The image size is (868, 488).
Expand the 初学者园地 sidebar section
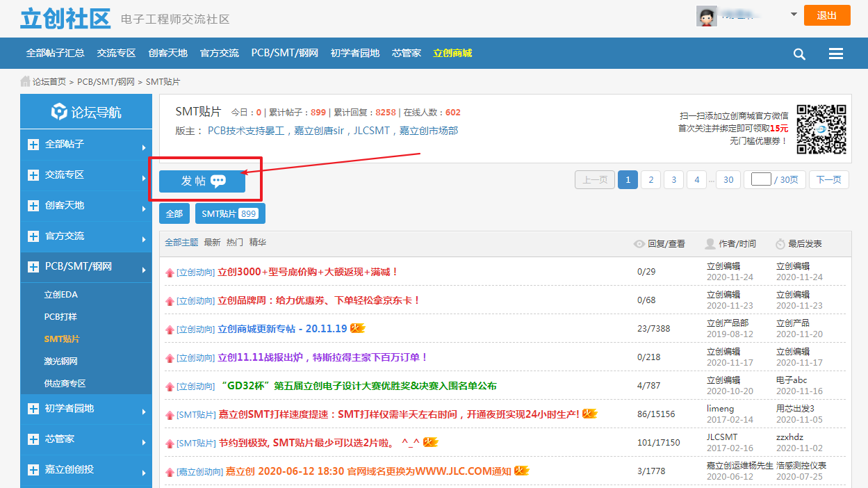click(x=33, y=409)
